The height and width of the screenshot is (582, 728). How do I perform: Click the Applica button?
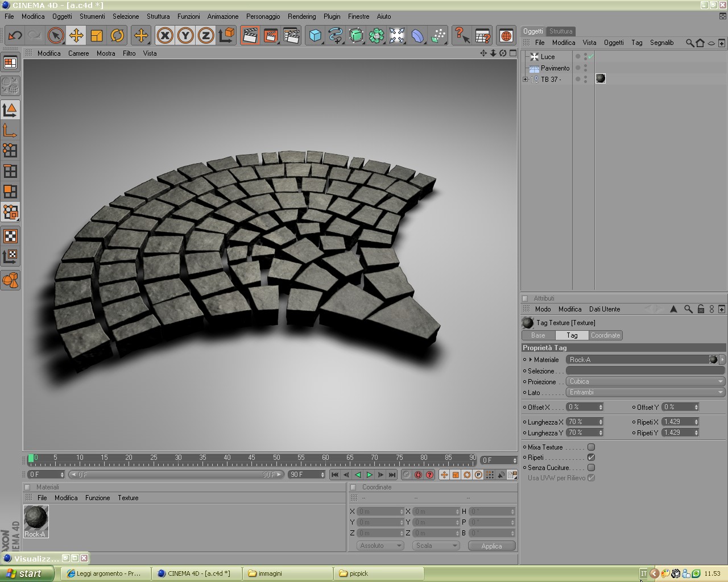(x=491, y=546)
